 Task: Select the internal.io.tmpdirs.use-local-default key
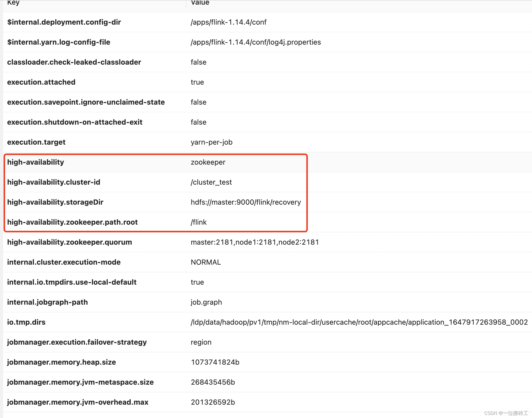click(72, 282)
